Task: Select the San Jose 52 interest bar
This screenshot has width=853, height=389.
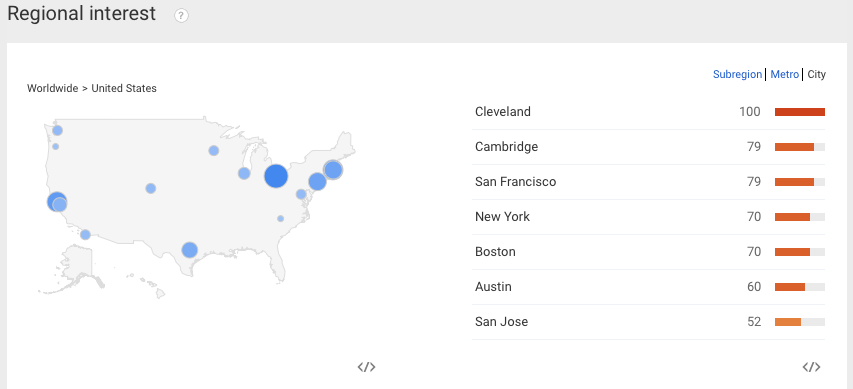Action: click(x=800, y=322)
